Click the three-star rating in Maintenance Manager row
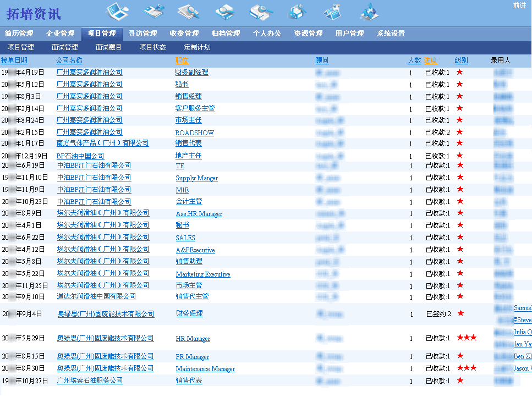Screen dimensions: 532x397 click(467, 368)
